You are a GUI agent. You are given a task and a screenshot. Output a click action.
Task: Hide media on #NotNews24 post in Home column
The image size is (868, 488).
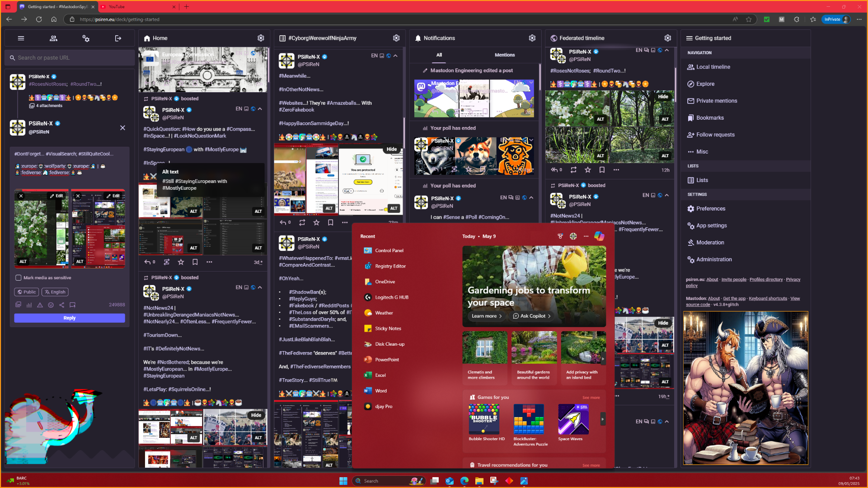[256, 415]
